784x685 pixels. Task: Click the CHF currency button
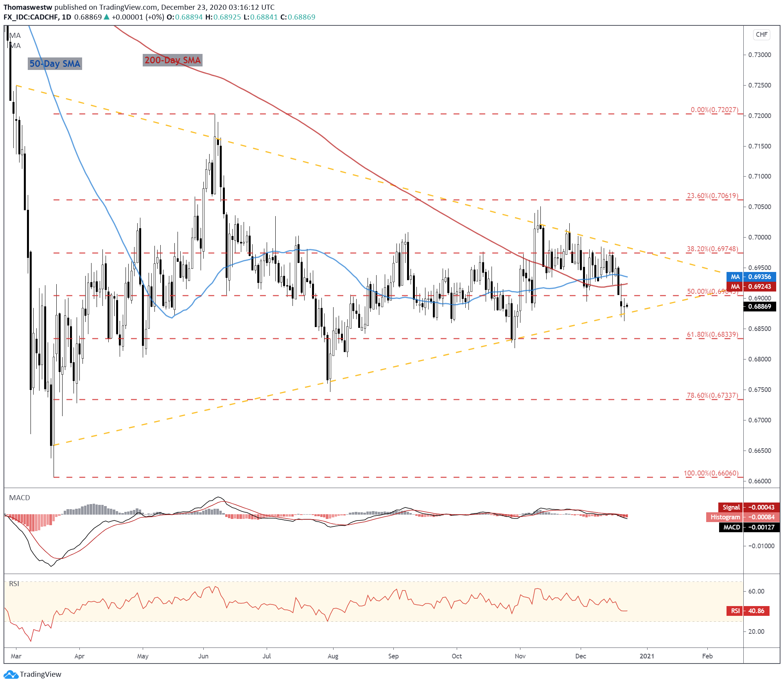[761, 34]
